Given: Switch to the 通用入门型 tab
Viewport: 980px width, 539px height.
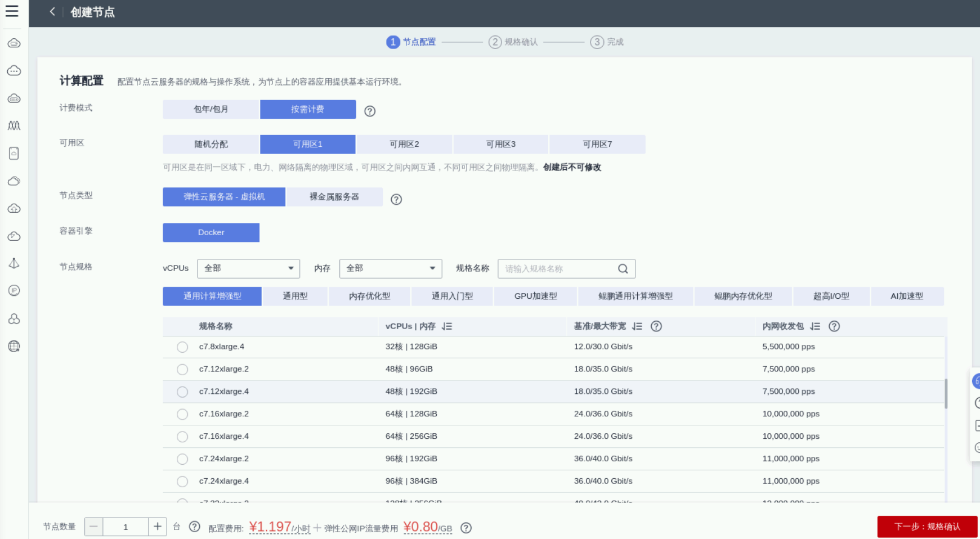Looking at the screenshot, I should [x=452, y=296].
